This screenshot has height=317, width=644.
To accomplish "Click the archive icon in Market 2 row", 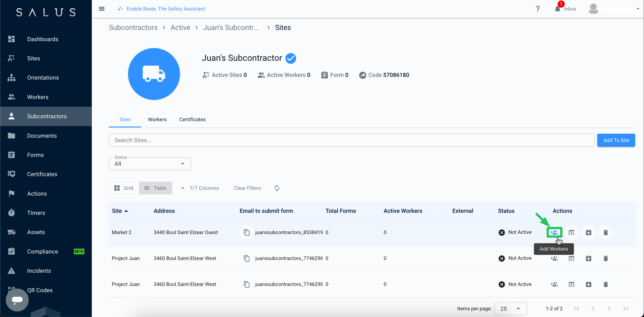I will (588, 233).
